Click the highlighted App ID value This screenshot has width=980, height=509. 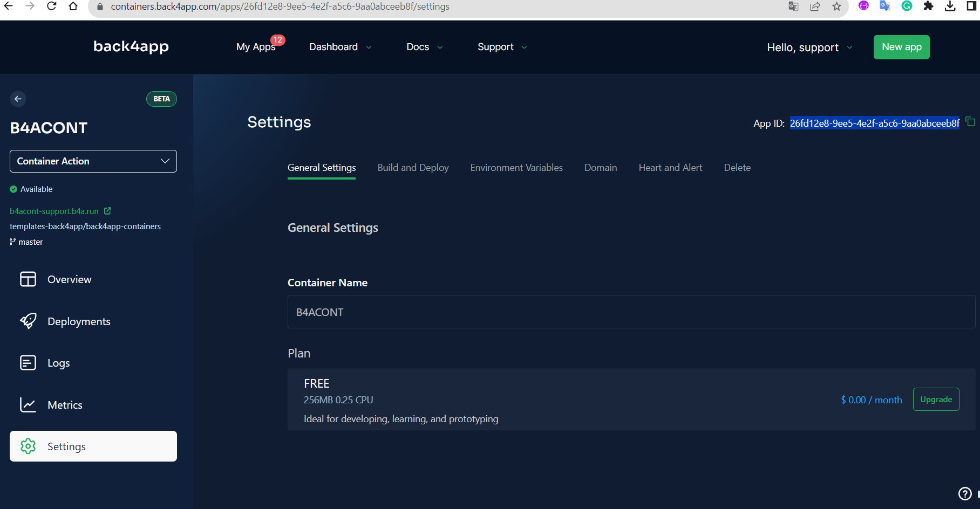[x=875, y=123]
